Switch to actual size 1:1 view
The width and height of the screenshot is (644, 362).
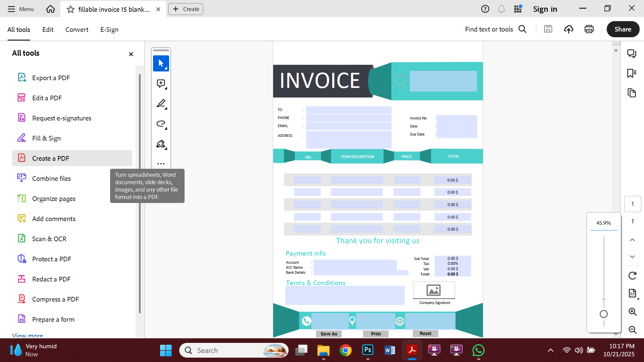[633, 294]
